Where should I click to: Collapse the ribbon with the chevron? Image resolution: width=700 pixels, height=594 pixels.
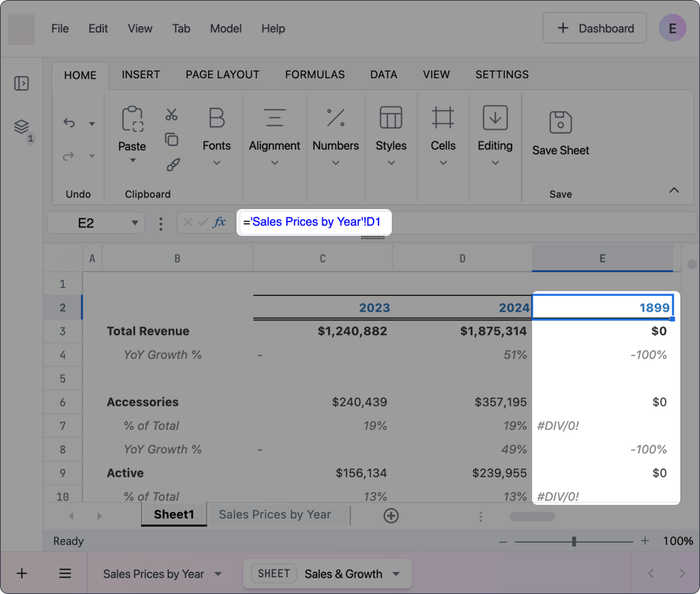pyautogui.click(x=674, y=190)
